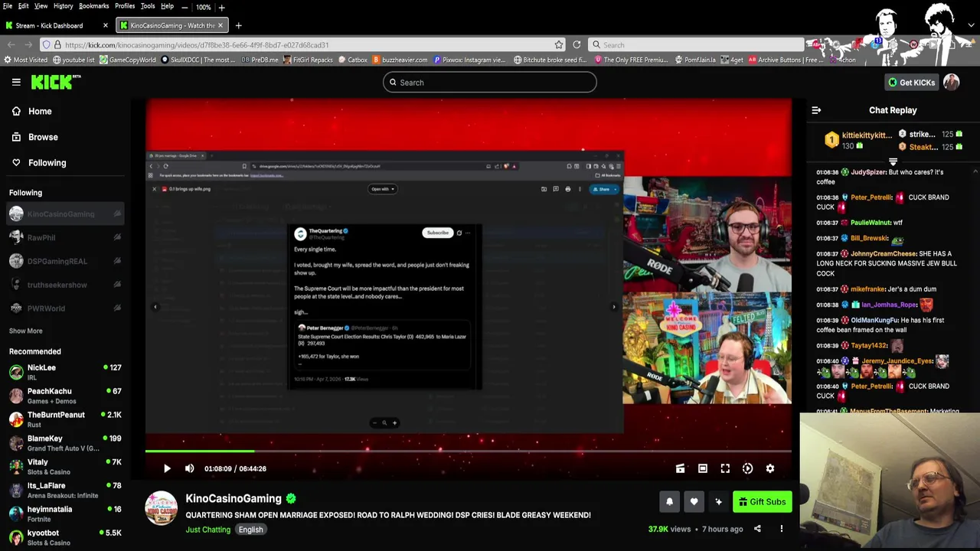Screen dimensions: 980x551
Task: Seek on the video progress bar
Action: (x=468, y=452)
